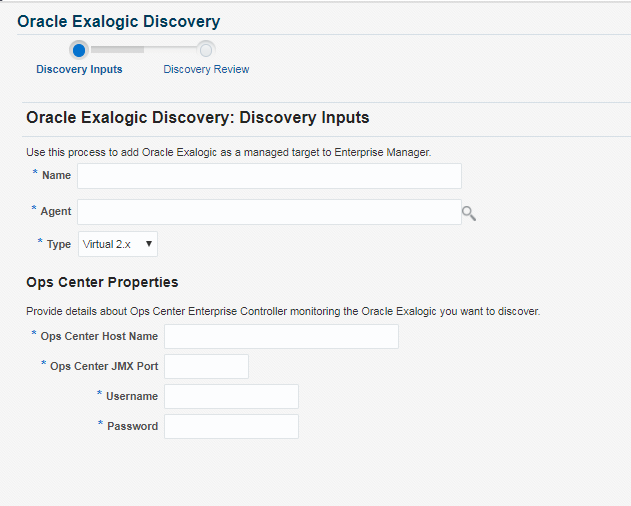Click the Discovery Inputs section heading
This screenshot has height=506, width=631.
198,118
